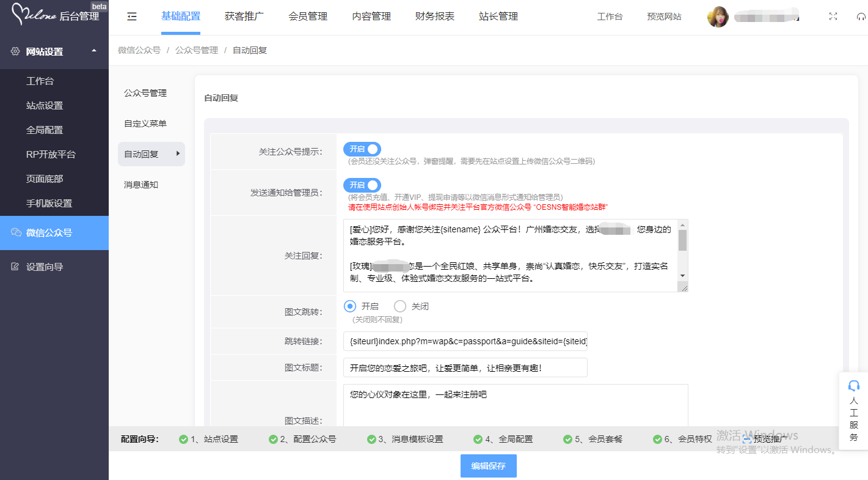The height and width of the screenshot is (480, 868).
Task: Click green check icon for 3、消息模板设置
Action: click(371, 439)
